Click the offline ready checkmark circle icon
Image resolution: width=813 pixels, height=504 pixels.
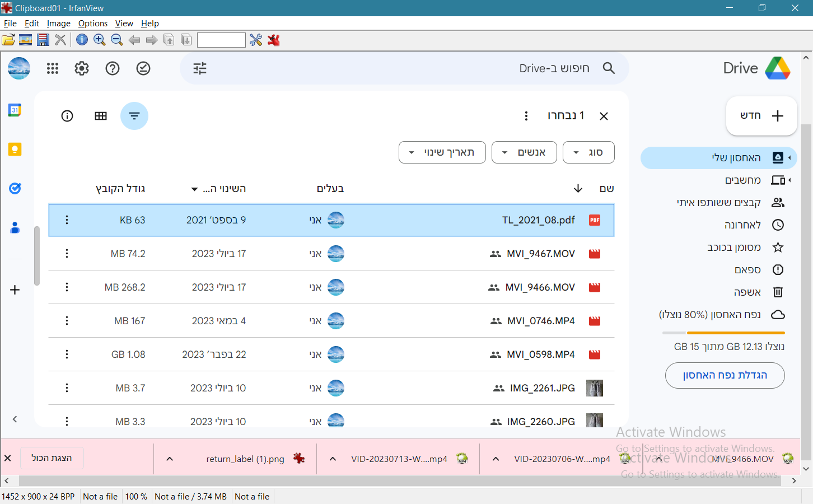point(143,68)
